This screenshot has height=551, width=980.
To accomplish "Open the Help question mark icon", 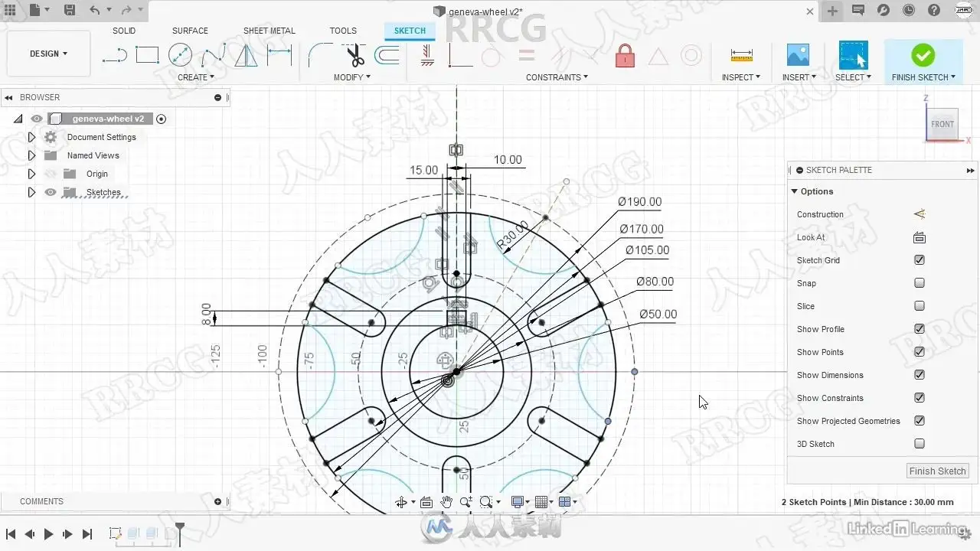I will tap(934, 10).
